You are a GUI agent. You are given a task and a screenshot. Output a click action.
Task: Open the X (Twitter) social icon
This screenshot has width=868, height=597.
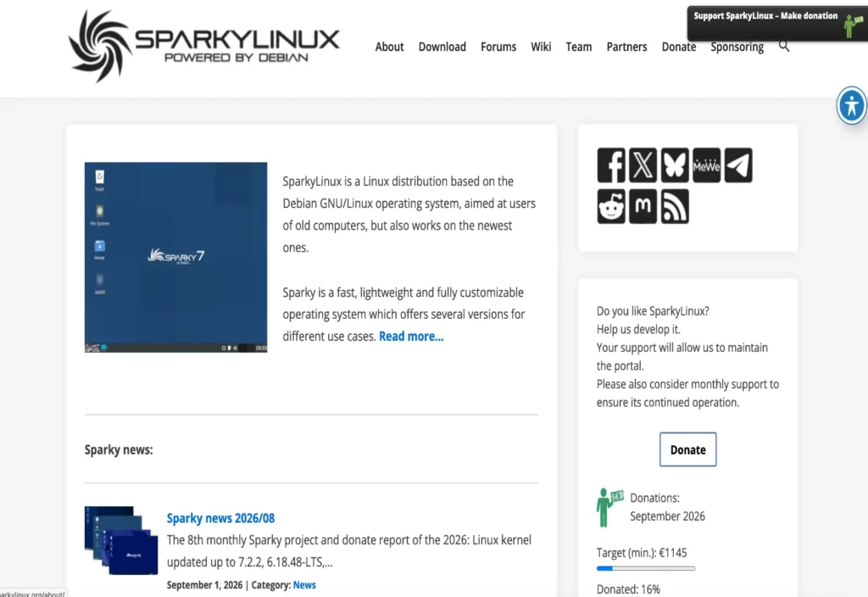[643, 165]
